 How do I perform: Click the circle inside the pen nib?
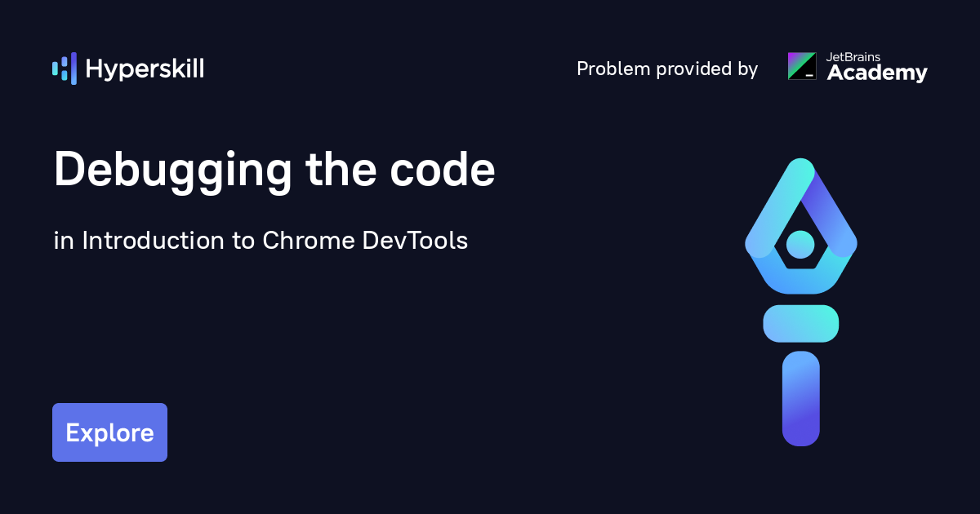800,243
